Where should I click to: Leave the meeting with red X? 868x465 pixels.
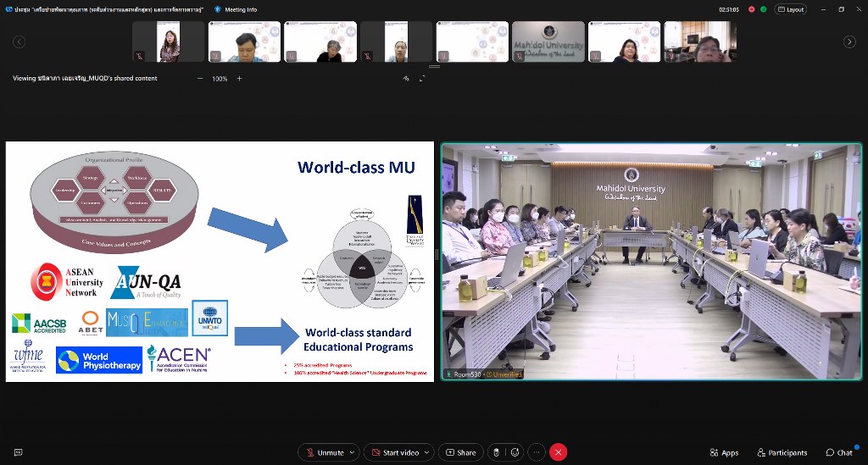(558, 452)
